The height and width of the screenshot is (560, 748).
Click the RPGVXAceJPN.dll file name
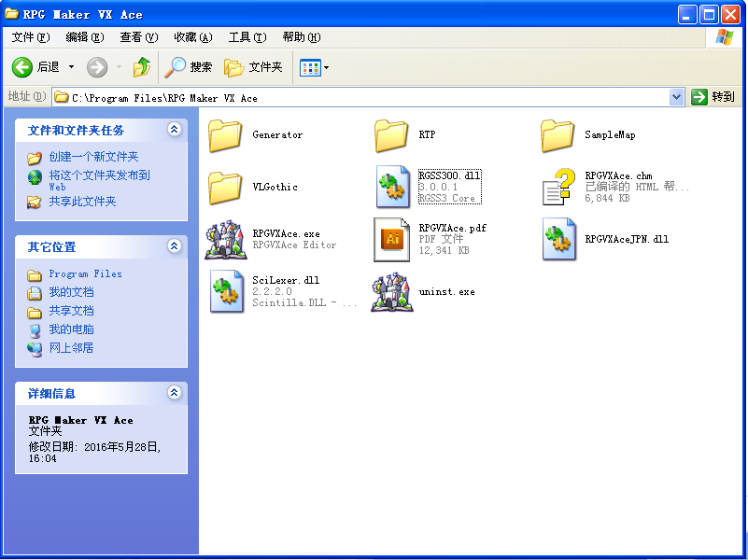[x=627, y=239]
